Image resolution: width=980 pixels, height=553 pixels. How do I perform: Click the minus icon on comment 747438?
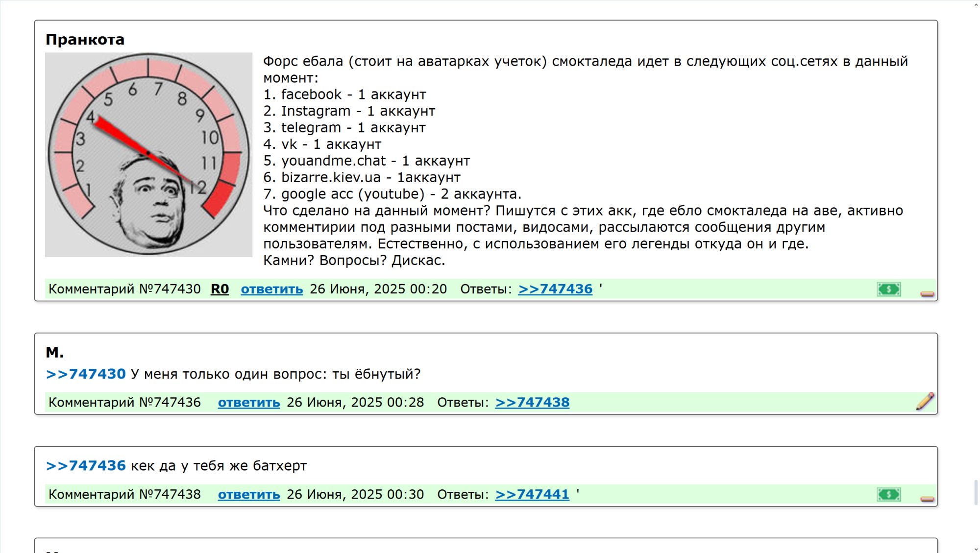coord(927,499)
